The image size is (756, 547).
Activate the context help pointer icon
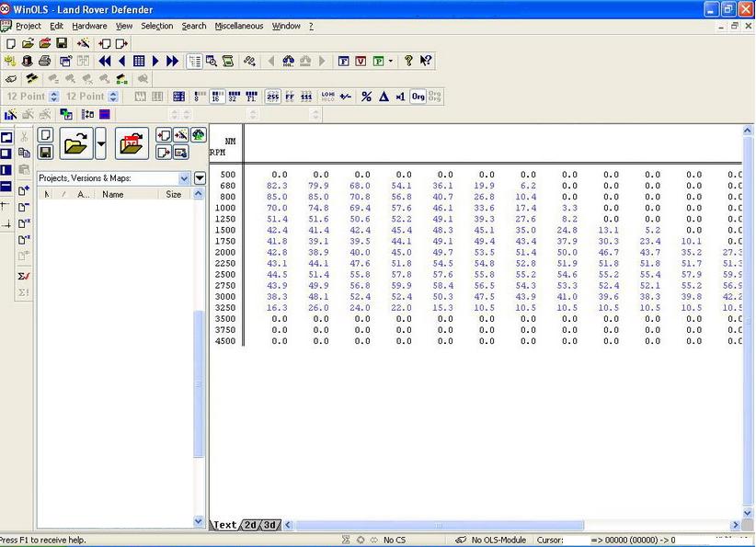click(425, 61)
